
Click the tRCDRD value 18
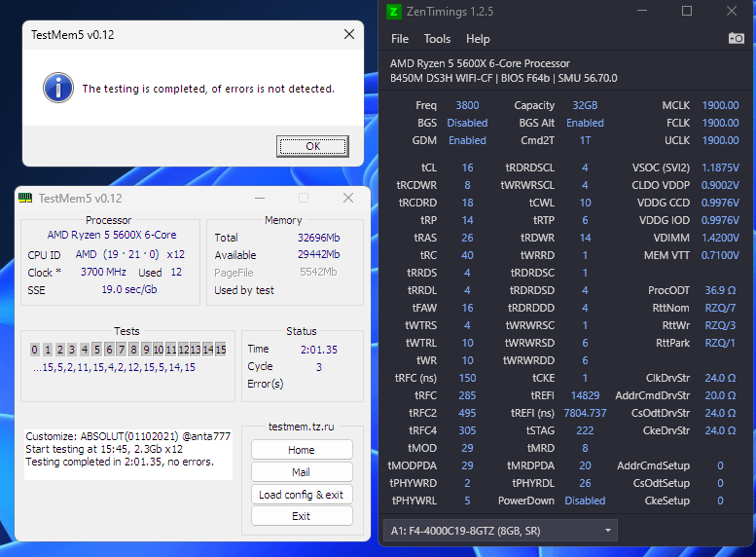(467, 203)
